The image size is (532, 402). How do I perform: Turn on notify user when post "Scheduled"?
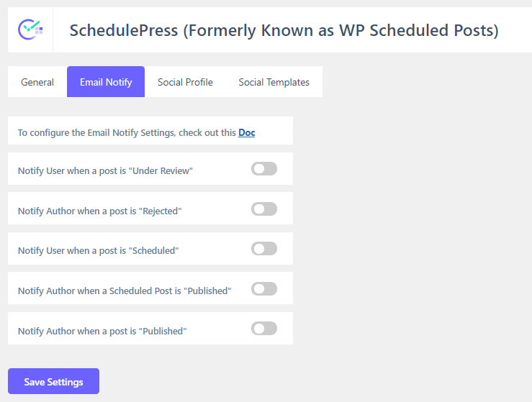pos(264,249)
